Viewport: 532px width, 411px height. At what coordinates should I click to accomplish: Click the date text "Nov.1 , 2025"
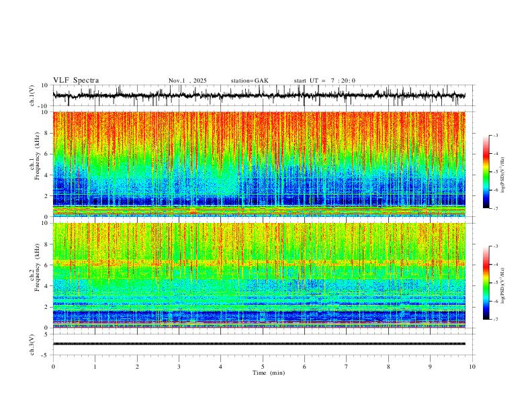tap(187, 81)
